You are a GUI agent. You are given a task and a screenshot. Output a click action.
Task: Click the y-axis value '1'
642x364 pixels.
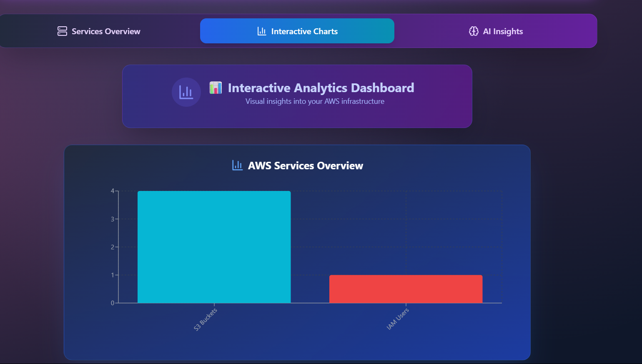pos(113,275)
